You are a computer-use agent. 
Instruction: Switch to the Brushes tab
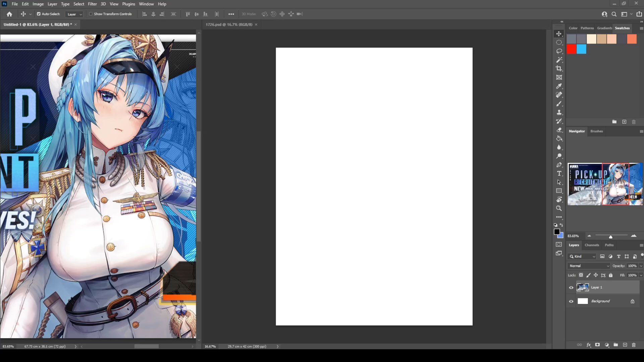596,131
